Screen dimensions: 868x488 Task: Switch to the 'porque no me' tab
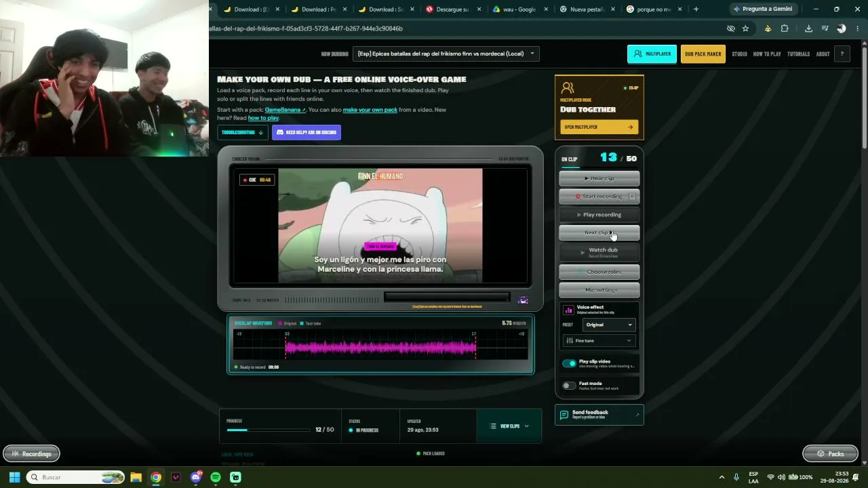(x=654, y=9)
